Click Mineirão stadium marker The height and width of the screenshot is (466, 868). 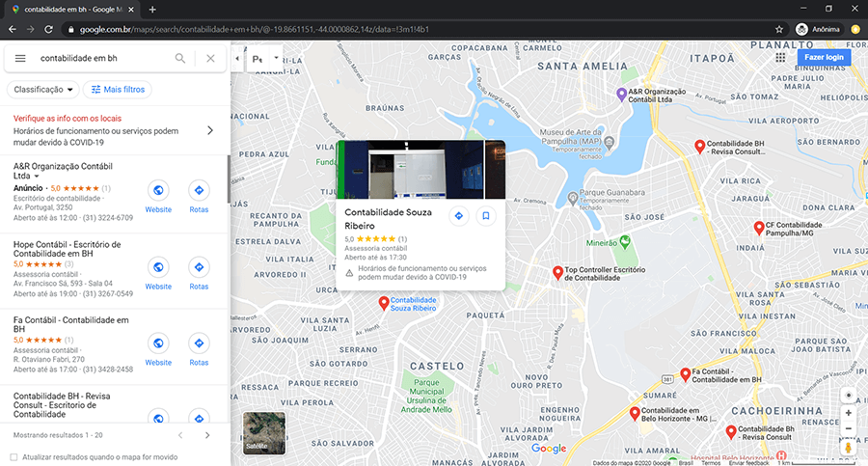tap(625, 241)
